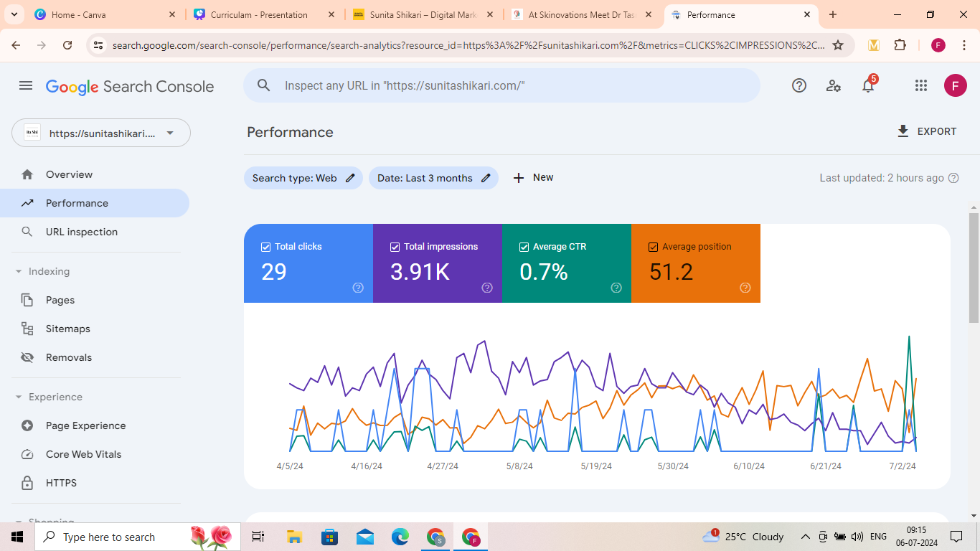Image resolution: width=980 pixels, height=551 pixels.
Task: Click help icon on Total clicks card
Action: click(358, 288)
